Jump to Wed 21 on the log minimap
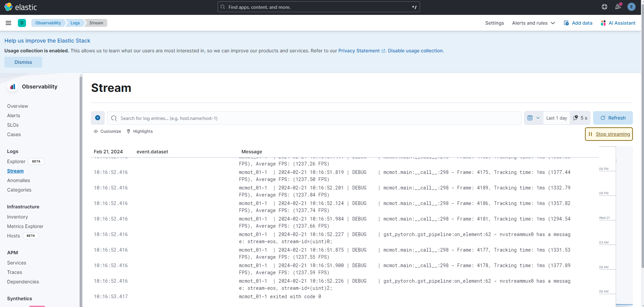The image size is (644, 307). [604, 218]
